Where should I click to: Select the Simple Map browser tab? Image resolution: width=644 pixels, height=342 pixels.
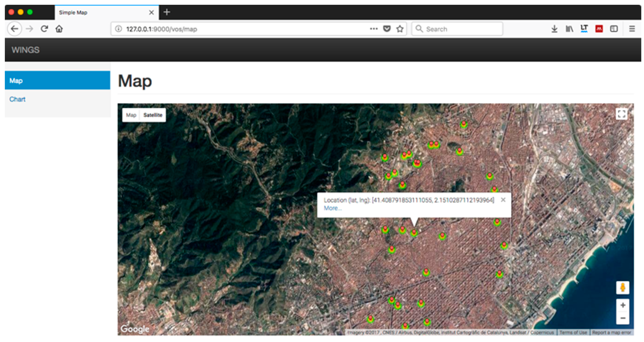point(107,12)
